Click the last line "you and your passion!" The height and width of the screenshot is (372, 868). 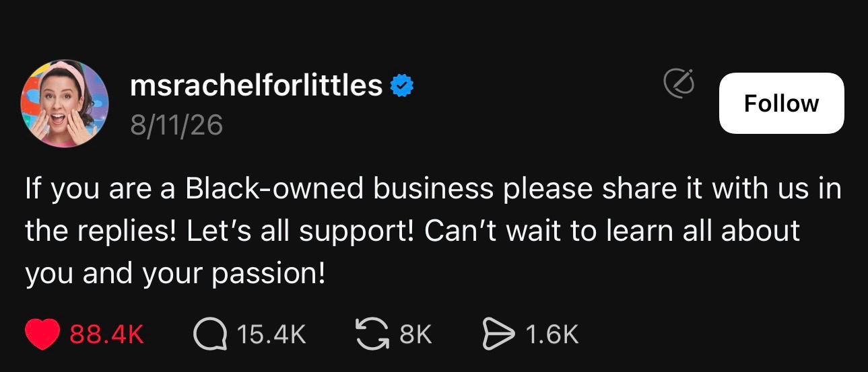[x=175, y=274]
